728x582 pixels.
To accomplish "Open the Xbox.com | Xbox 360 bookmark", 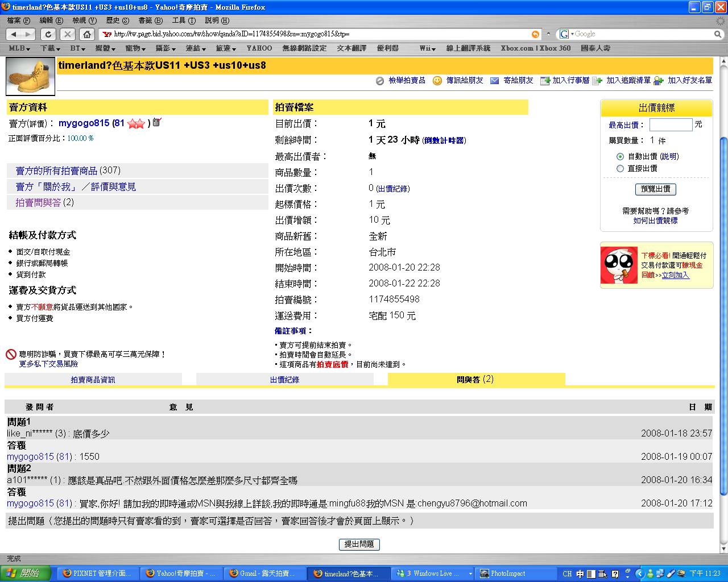I will click(x=536, y=48).
